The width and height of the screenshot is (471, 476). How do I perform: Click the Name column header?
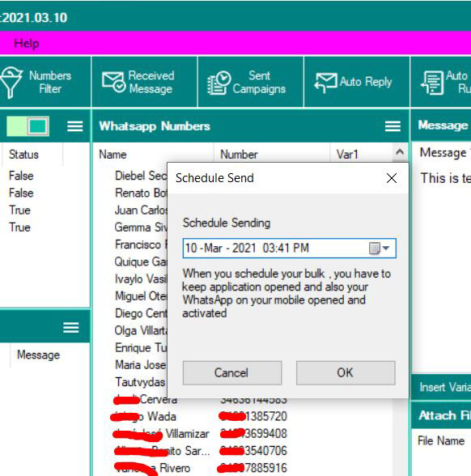[x=153, y=154]
